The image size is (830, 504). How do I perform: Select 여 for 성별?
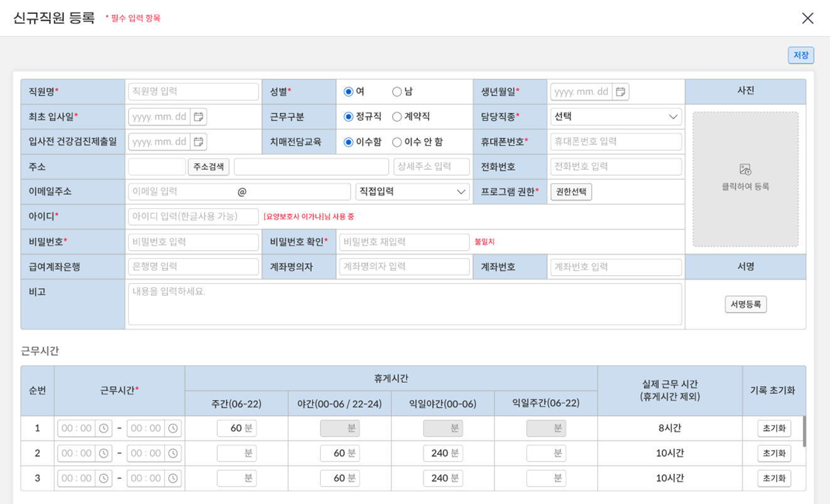(349, 92)
